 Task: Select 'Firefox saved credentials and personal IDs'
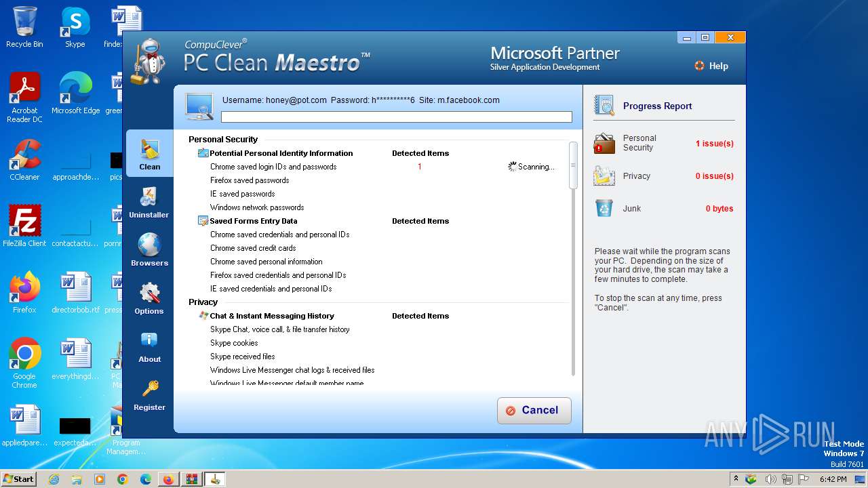click(278, 275)
